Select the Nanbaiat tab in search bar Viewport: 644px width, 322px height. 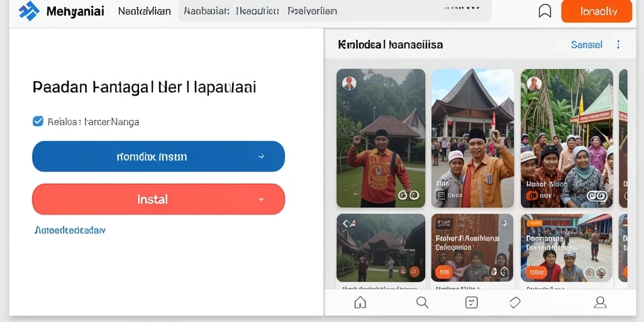click(x=206, y=11)
